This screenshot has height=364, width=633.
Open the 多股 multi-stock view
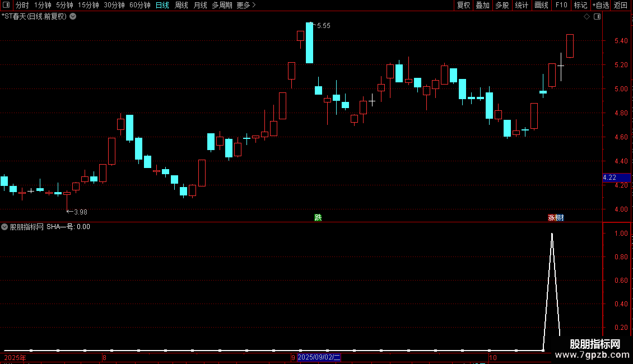point(502,5)
